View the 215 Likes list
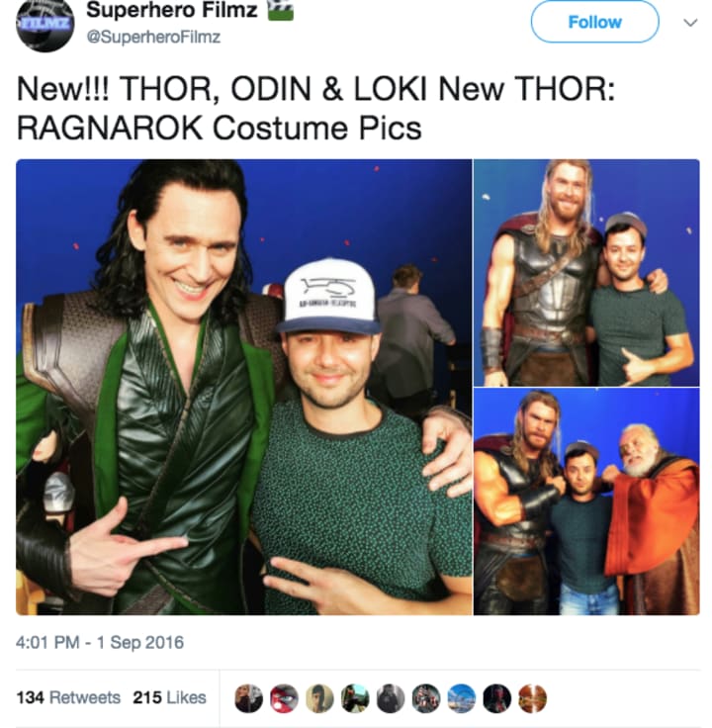Image resolution: width=712 pixels, height=728 pixels. [x=169, y=697]
